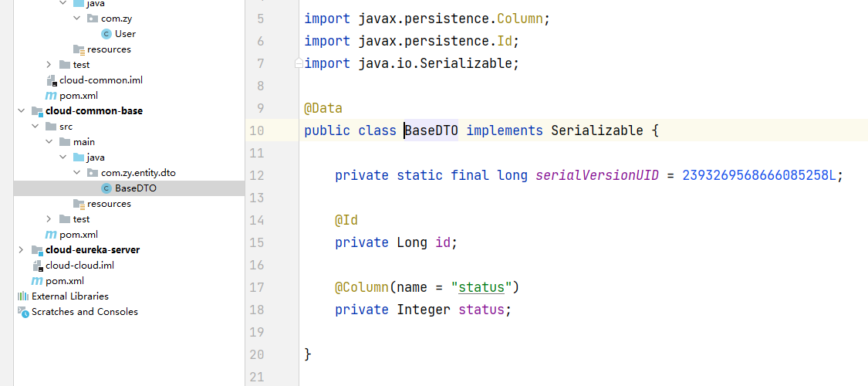Click the External Libraries icon

[23, 296]
